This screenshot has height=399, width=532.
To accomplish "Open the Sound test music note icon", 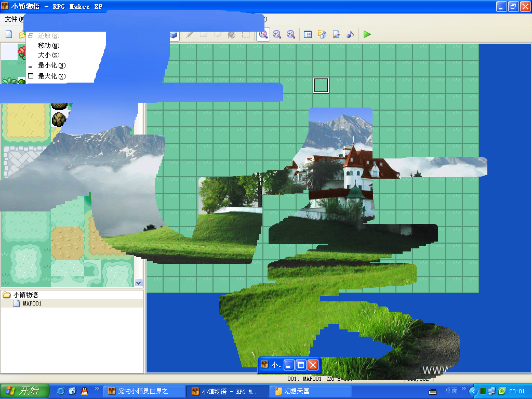I will tap(350, 34).
